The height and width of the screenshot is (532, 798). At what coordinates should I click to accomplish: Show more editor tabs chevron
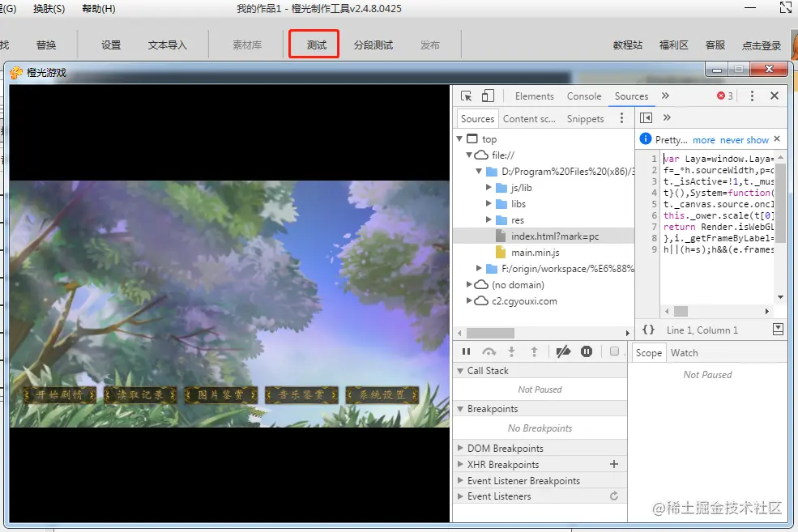(668, 117)
